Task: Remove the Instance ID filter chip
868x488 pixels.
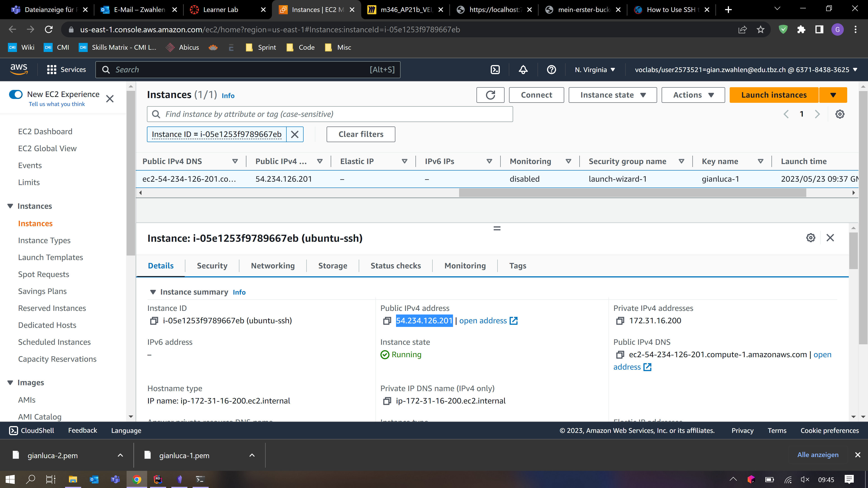Action: click(x=295, y=134)
